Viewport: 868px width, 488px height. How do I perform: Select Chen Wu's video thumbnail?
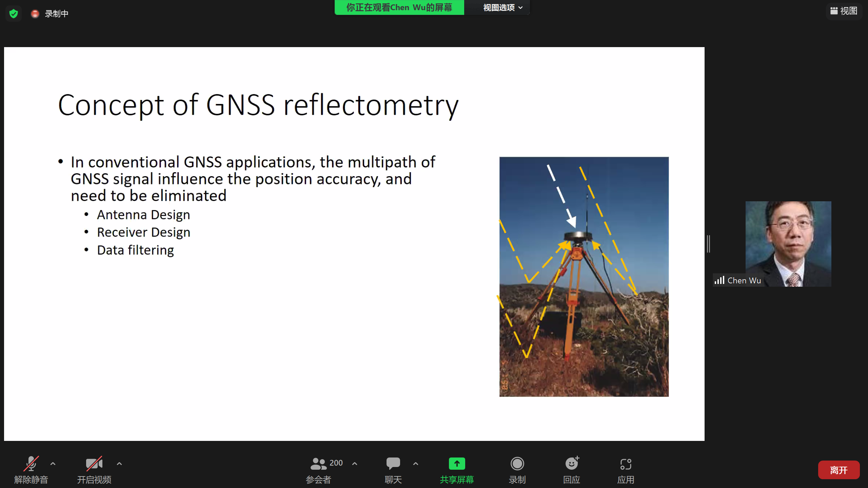pos(788,244)
